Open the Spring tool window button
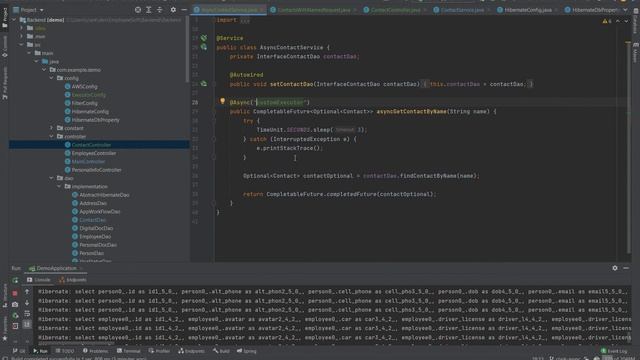 point(247,351)
